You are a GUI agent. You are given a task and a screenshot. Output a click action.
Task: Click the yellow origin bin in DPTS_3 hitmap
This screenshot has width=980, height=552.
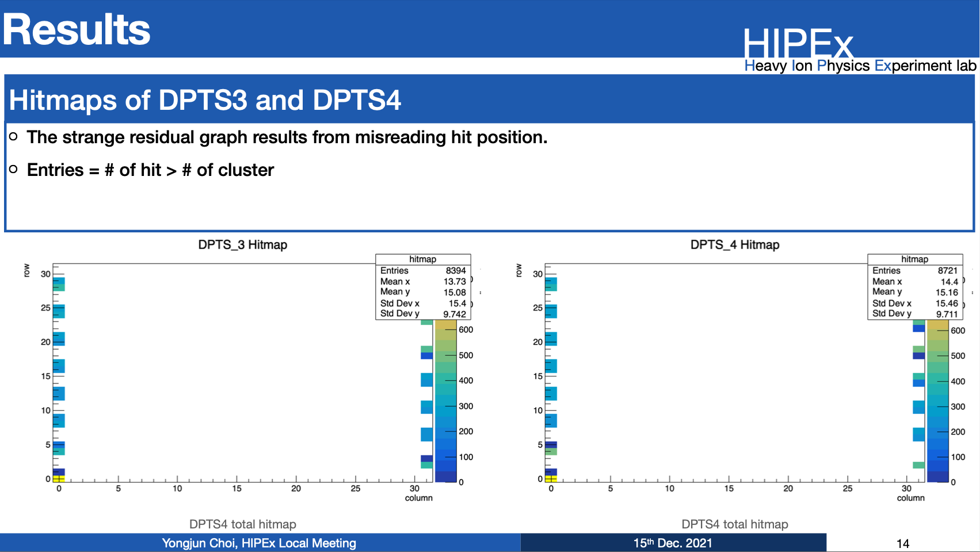(x=59, y=478)
